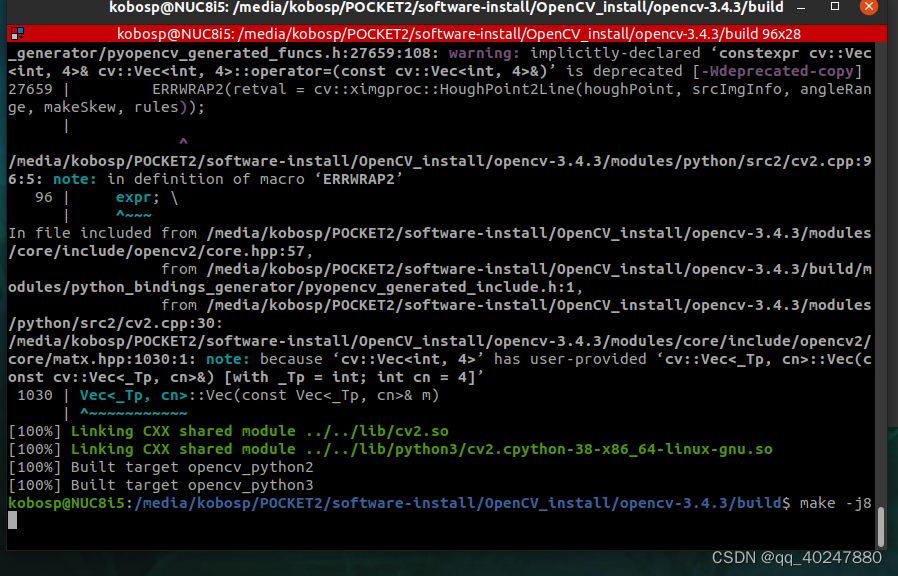Click 'pyopencv_generated_include.h:1,' text

point(444,287)
